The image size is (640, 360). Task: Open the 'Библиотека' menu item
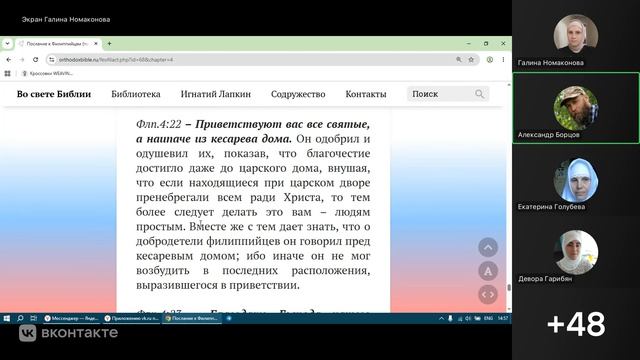point(136,94)
